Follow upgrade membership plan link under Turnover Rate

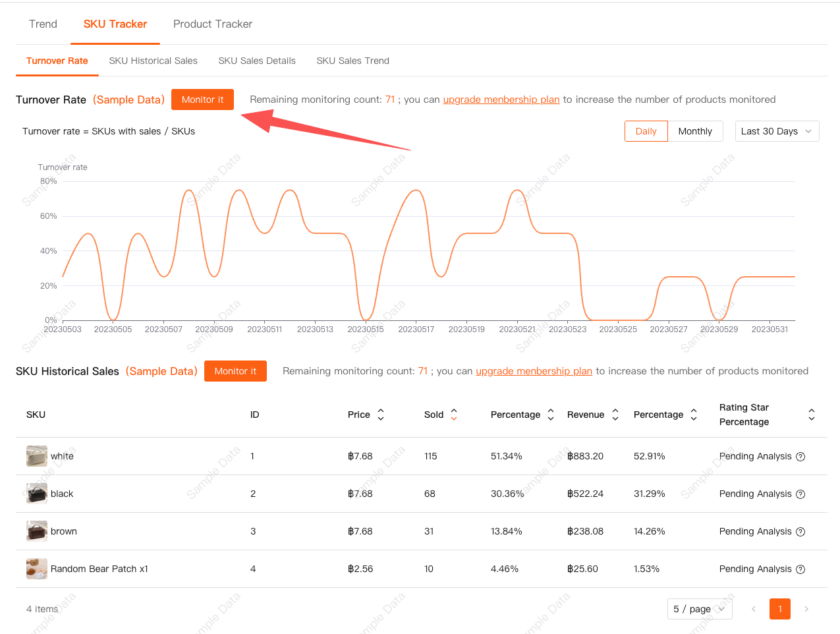(x=501, y=100)
